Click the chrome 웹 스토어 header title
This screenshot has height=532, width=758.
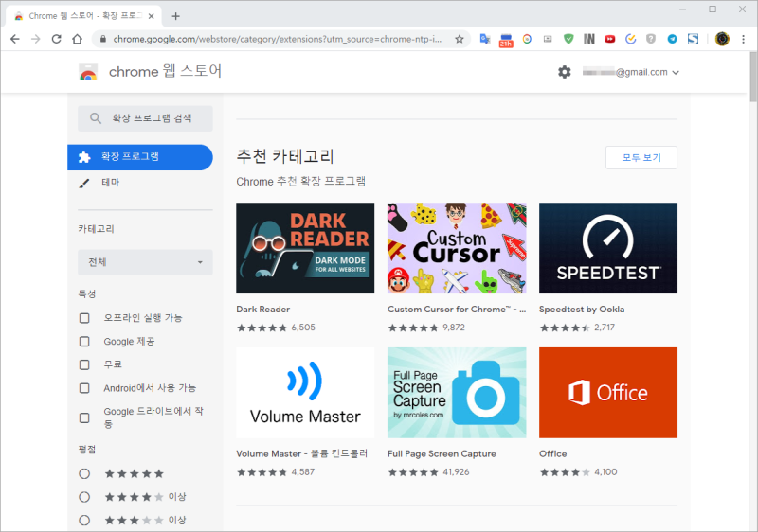coord(165,72)
